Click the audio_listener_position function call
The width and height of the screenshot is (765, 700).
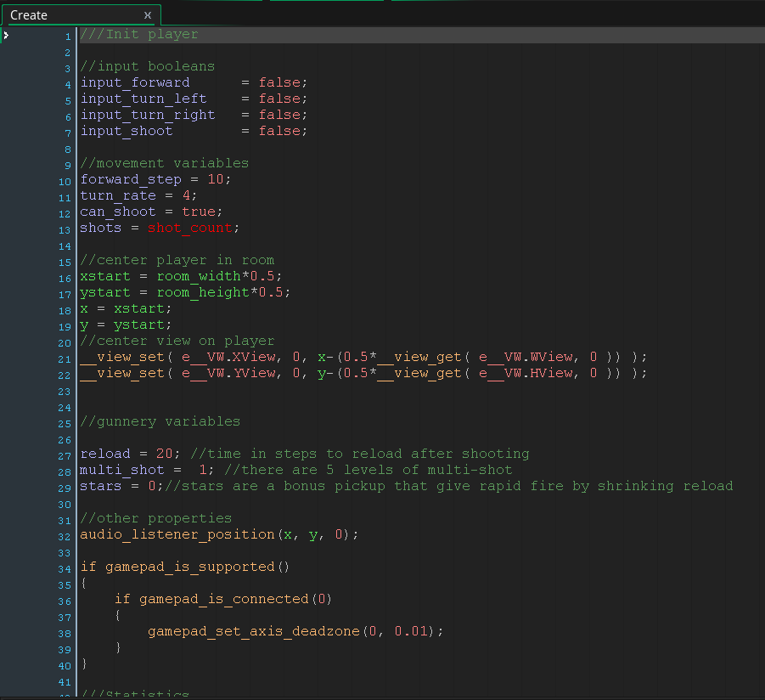(x=177, y=534)
